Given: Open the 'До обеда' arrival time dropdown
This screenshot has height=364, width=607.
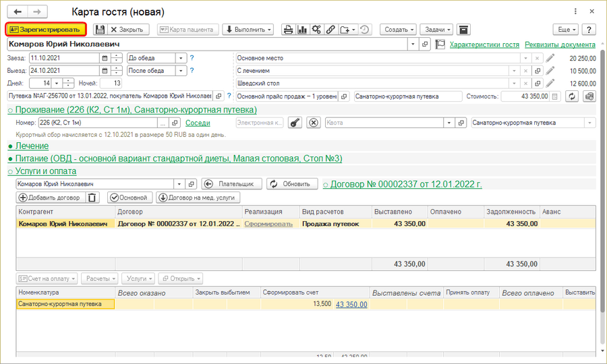Looking at the screenshot, I should [181, 58].
